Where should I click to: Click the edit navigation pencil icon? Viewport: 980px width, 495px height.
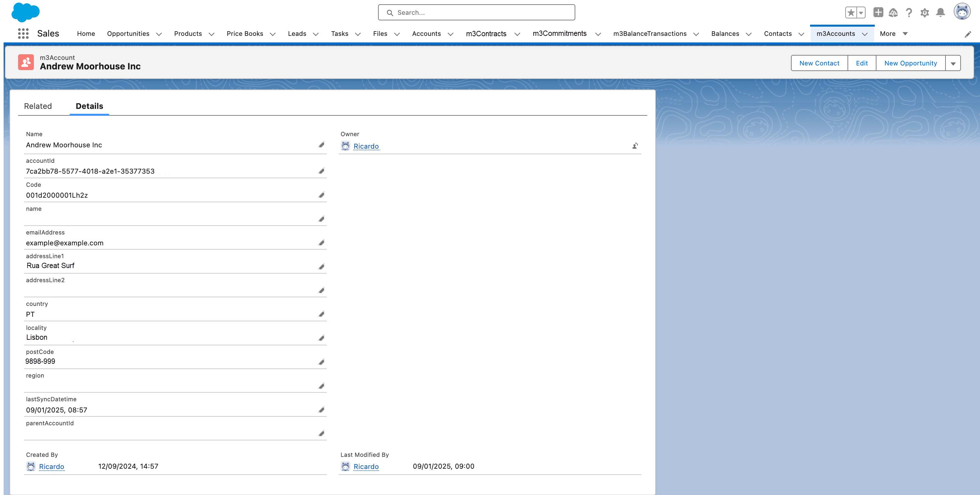(x=968, y=34)
